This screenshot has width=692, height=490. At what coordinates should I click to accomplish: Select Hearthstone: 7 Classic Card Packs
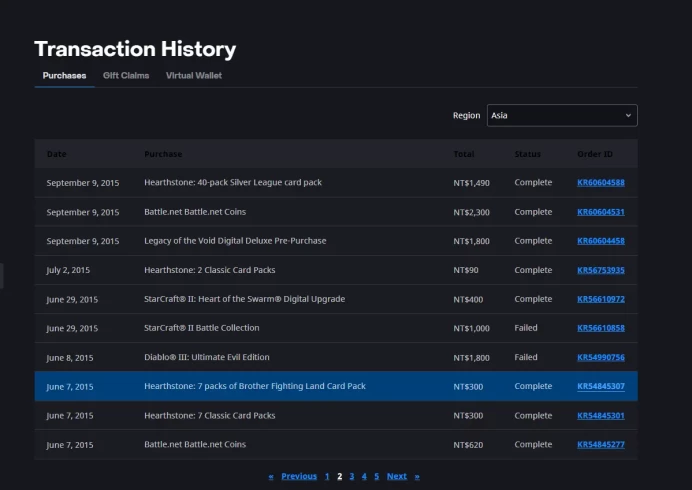[x=210, y=415]
